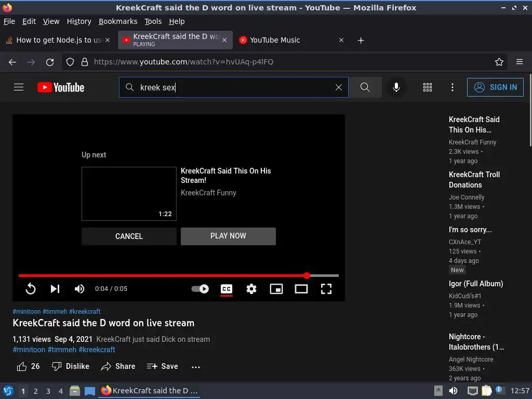Open video player settings gear

tap(251, 289)
